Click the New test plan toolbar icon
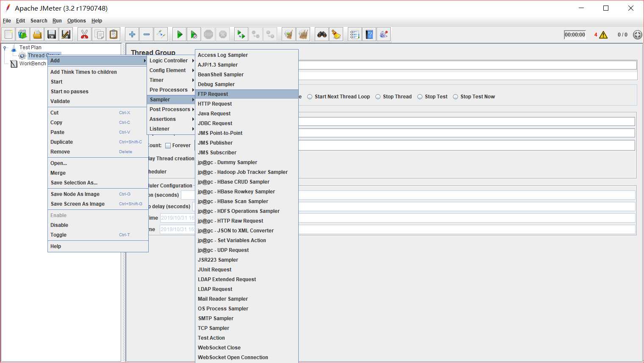644x363 pixels. pyautogui.click(x=8, y=34)
